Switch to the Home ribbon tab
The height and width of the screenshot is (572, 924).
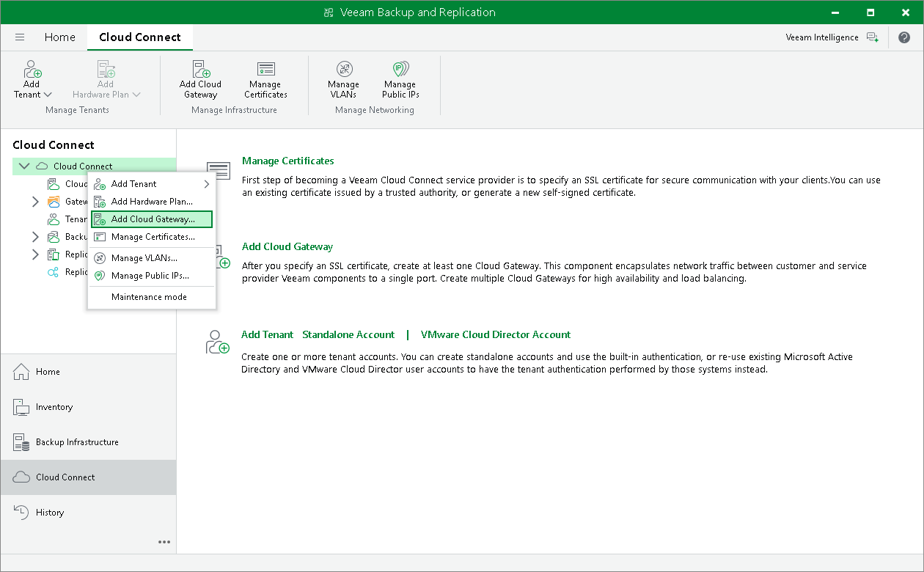(x=59, y=37)
